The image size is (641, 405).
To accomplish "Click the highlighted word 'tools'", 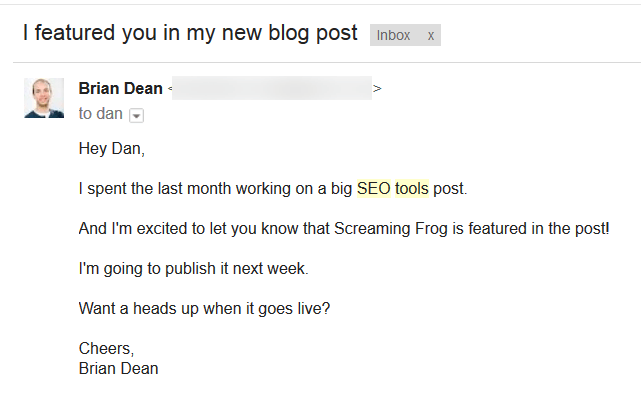I will click(411, 189).
